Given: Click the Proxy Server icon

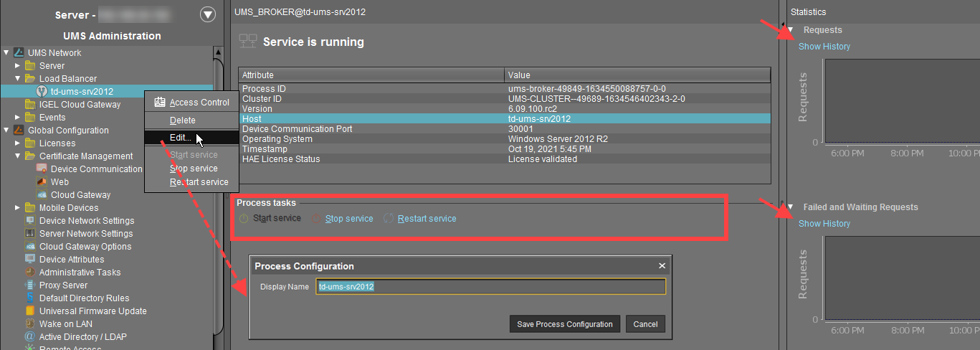Looking at the screenshot, I should tap(30, 285).
